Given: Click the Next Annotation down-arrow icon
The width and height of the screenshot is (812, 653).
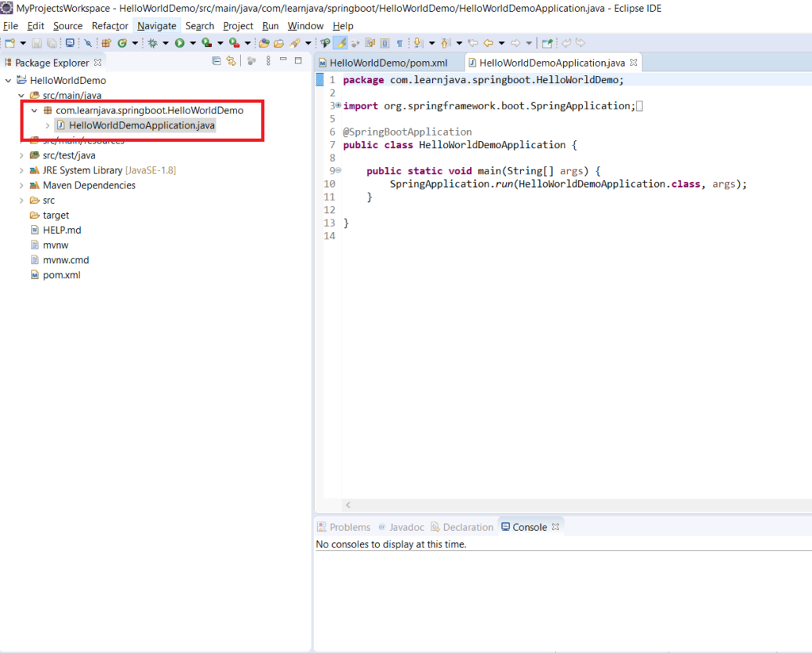Looking at the screenshot, I should (419, 43).
